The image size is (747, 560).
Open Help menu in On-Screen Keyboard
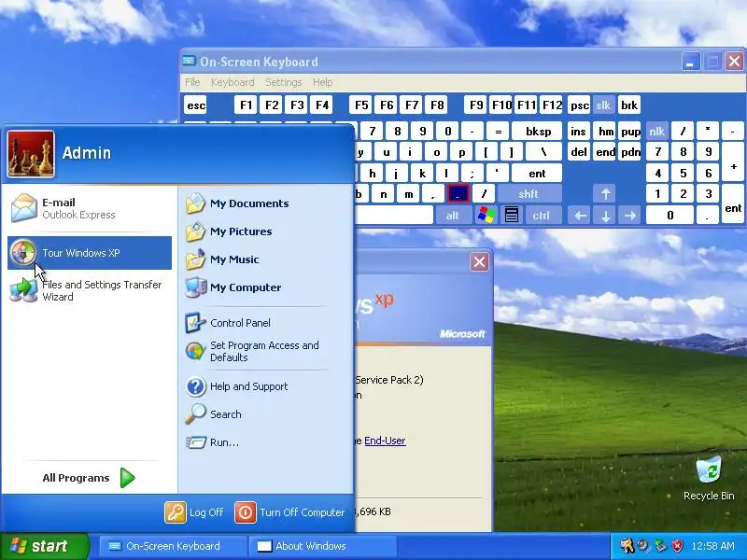tap(322, 82)
